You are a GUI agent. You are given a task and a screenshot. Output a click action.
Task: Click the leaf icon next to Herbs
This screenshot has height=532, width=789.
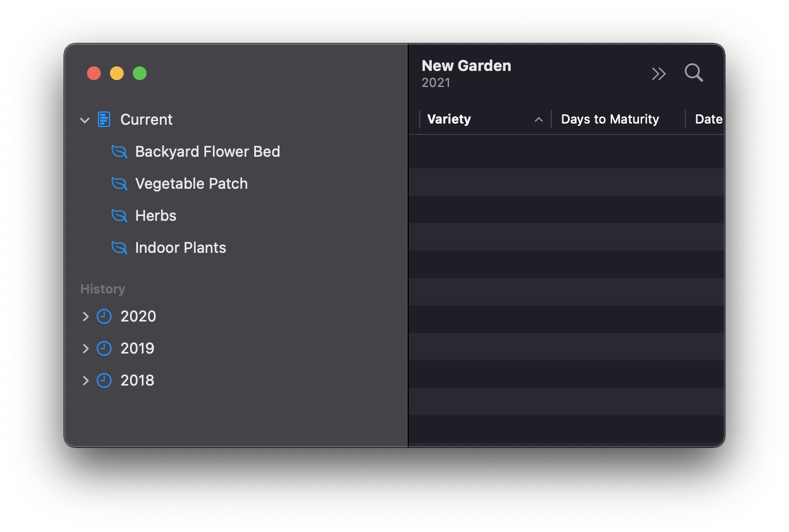tap(119, 216)
